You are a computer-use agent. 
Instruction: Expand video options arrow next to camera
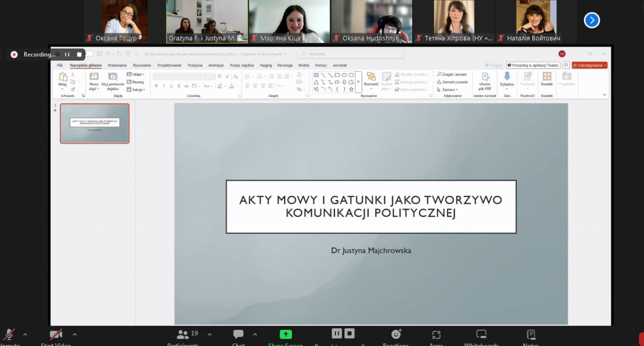point(75,335)
